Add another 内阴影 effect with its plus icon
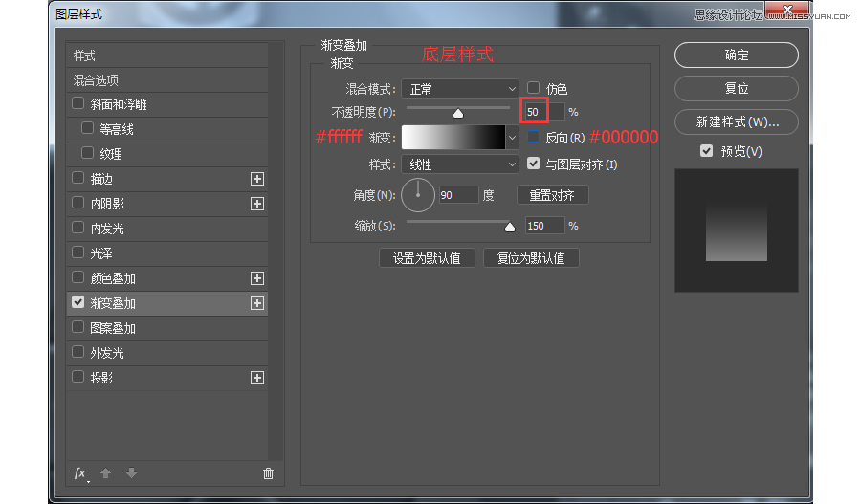 point(257,204)
